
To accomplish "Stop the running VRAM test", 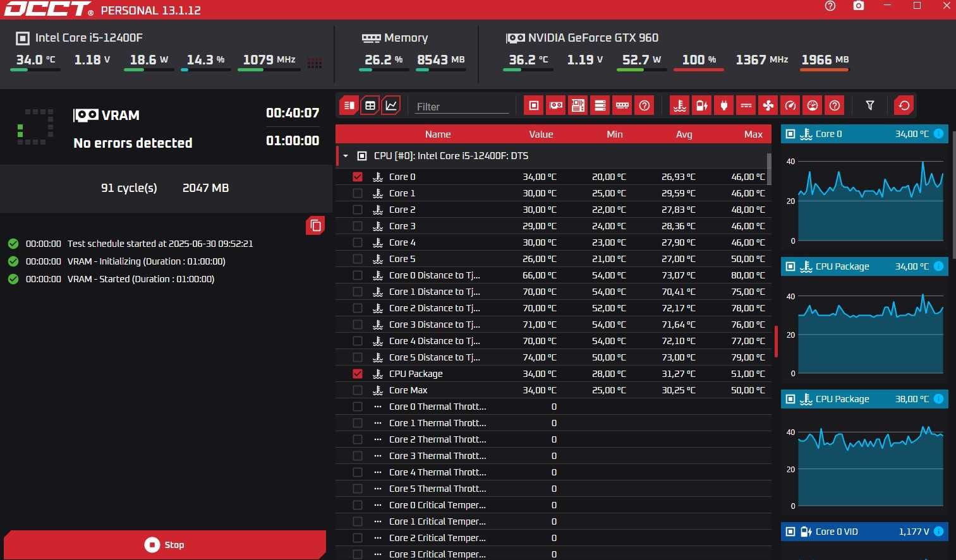I will [165, 545].
